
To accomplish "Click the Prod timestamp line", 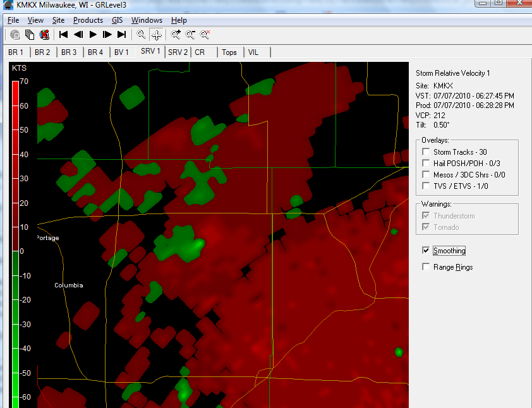I will point(465,105).
